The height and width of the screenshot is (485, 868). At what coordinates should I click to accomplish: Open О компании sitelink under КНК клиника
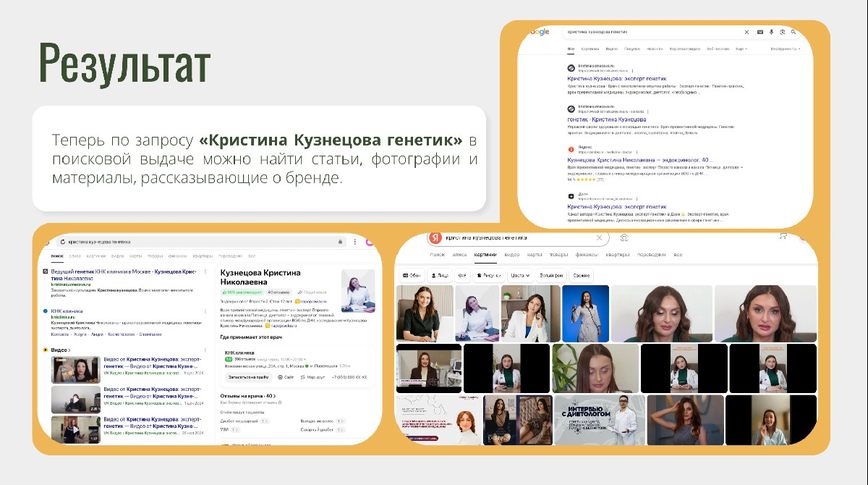point(150,334)
